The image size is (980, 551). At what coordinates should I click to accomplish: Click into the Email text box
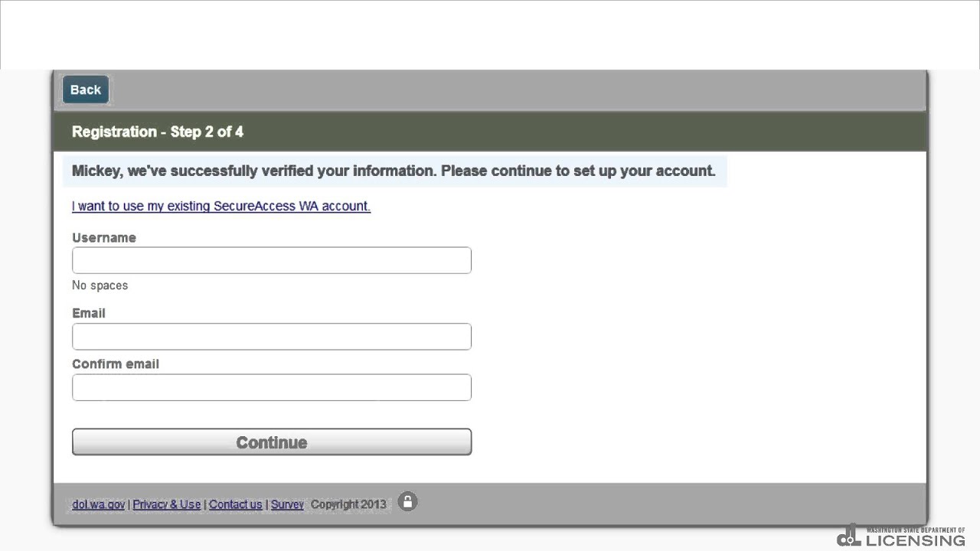coord(272,337)
